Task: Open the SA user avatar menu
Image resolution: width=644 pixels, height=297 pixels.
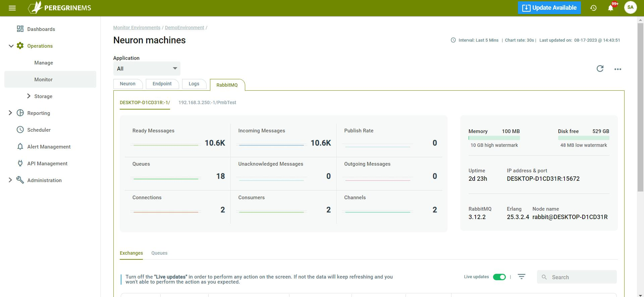Action: (630, 7)
